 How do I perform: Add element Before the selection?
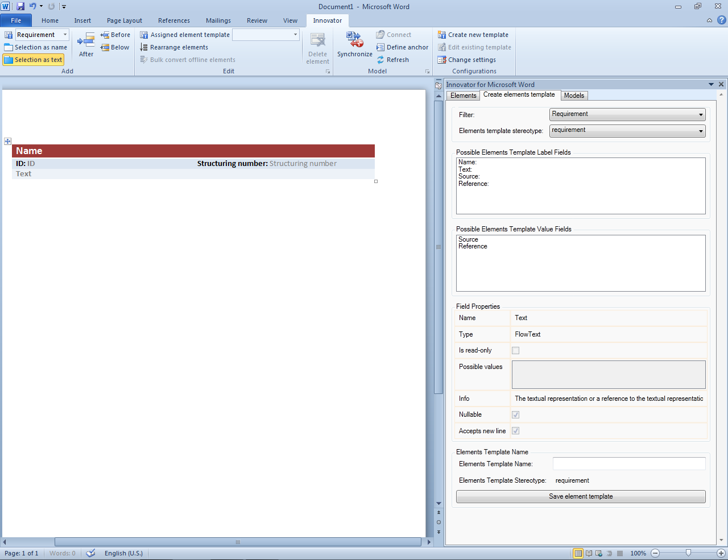point(115,35)
